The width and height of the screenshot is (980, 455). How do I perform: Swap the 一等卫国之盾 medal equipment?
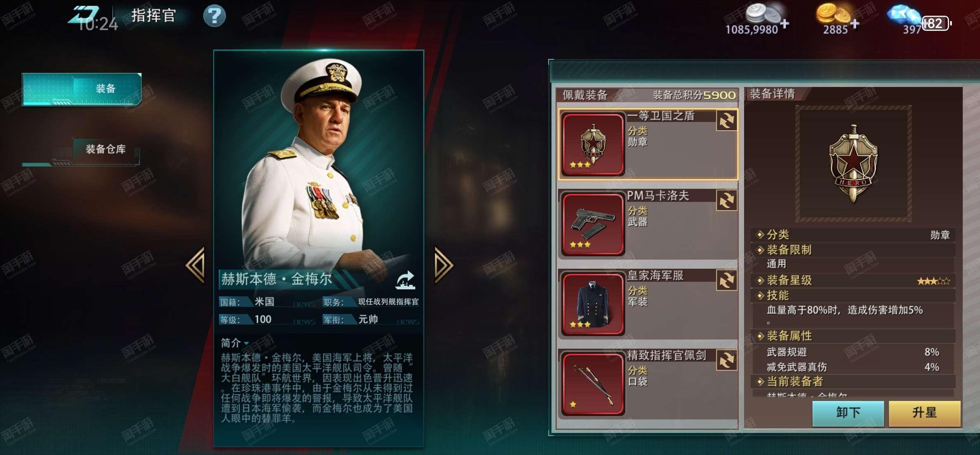point(726,121)
